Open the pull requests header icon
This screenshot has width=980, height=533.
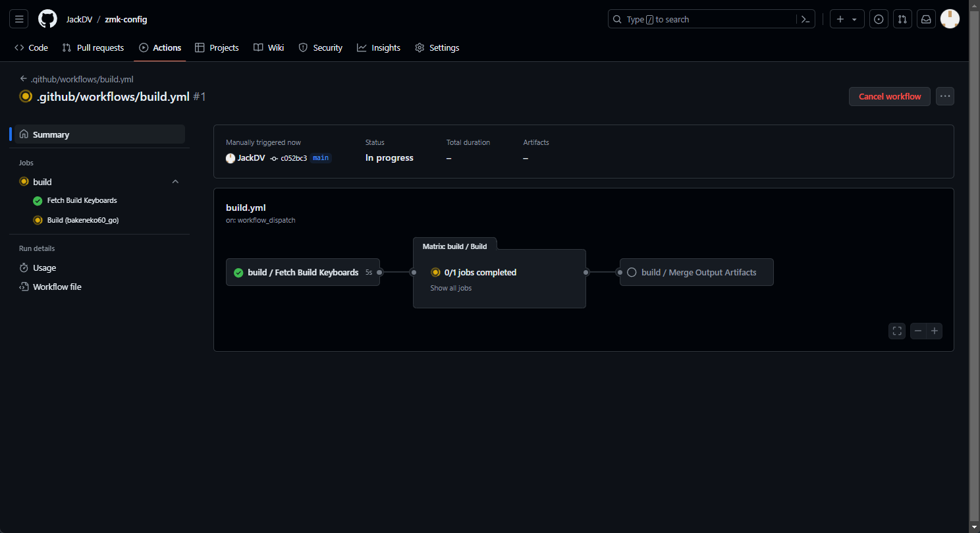point(902,20)
